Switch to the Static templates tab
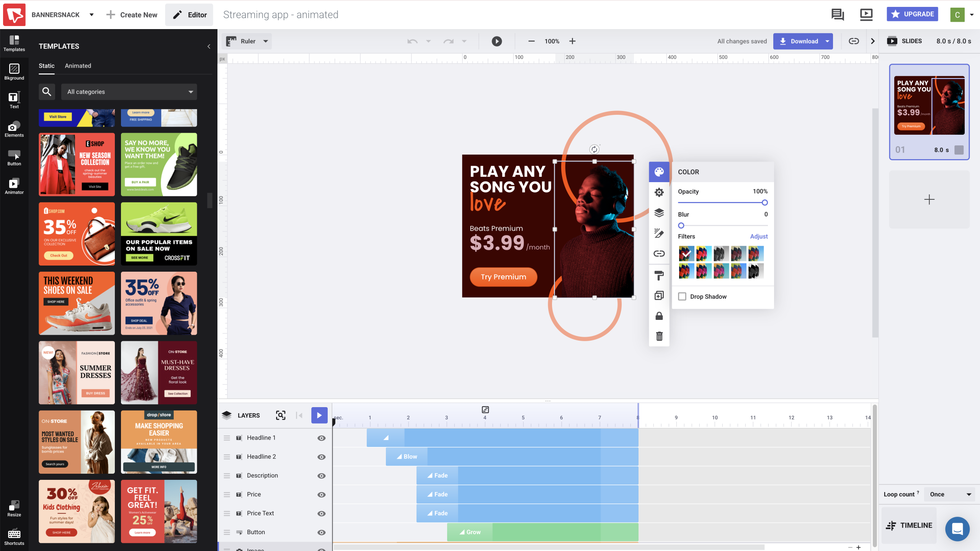 pos(47,66)
